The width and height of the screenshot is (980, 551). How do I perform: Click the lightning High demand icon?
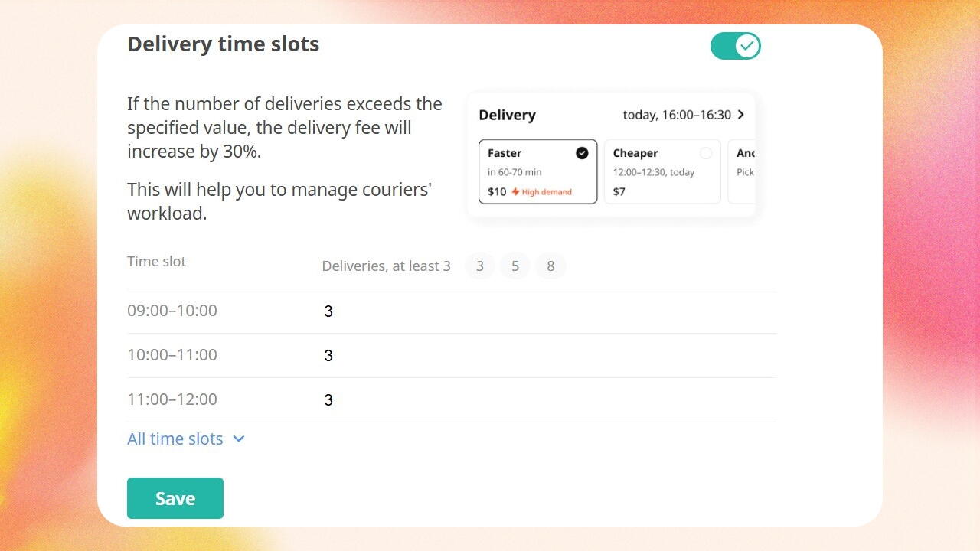[x=515, y=191]
